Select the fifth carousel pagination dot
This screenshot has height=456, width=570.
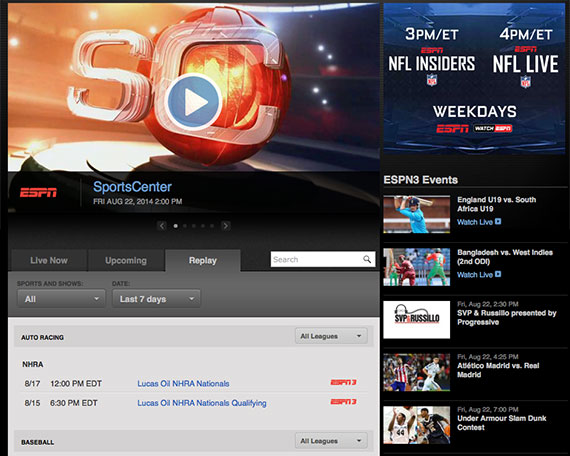[x=212, y=226]
